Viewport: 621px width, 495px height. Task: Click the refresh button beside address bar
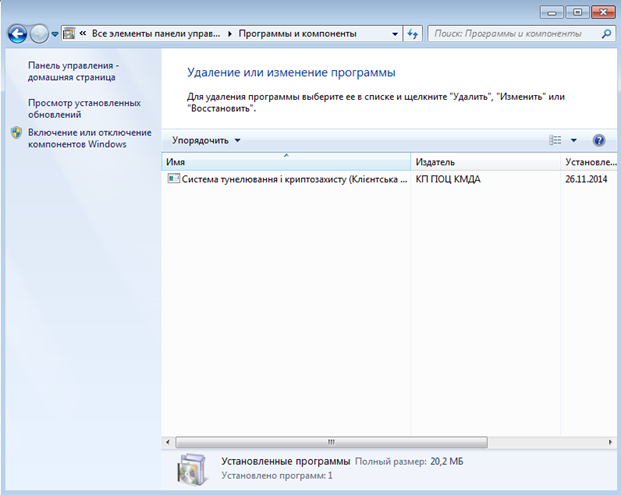[x=413, y=34]
